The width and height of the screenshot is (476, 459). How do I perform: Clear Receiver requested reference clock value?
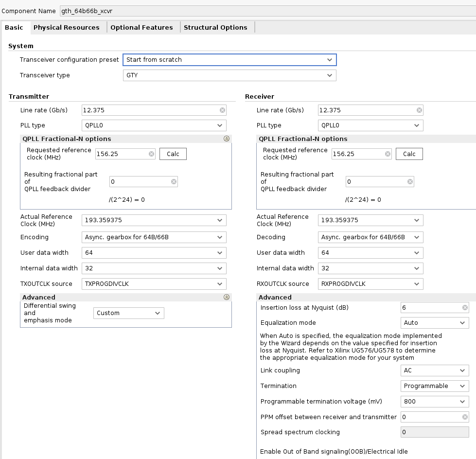point(388,154)
